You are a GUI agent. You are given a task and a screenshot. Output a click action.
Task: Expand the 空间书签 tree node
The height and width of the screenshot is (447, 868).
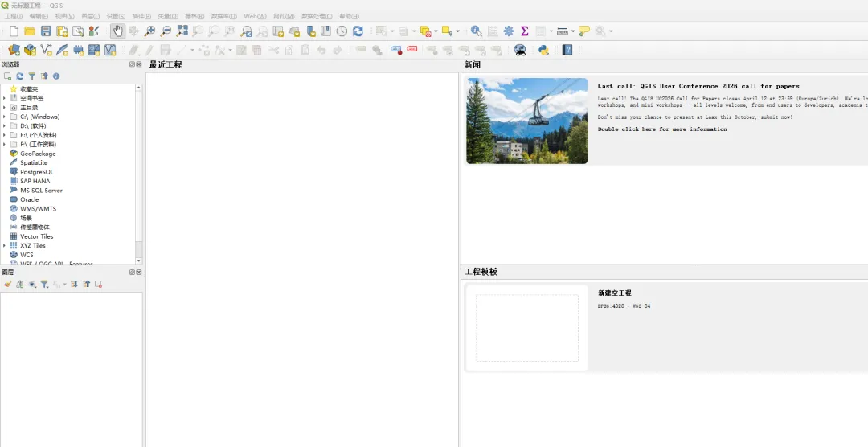[x=5, y=98]
